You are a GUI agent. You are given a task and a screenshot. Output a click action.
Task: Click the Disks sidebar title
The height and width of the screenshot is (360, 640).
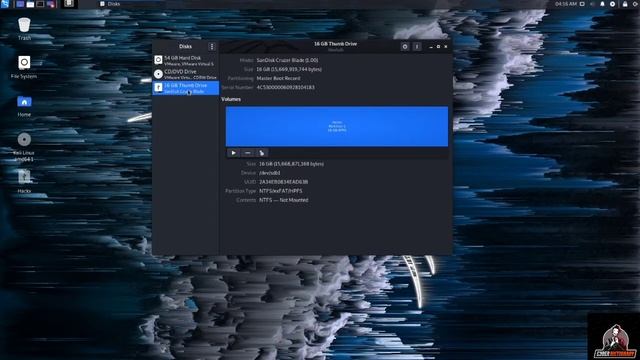point(185,47)
